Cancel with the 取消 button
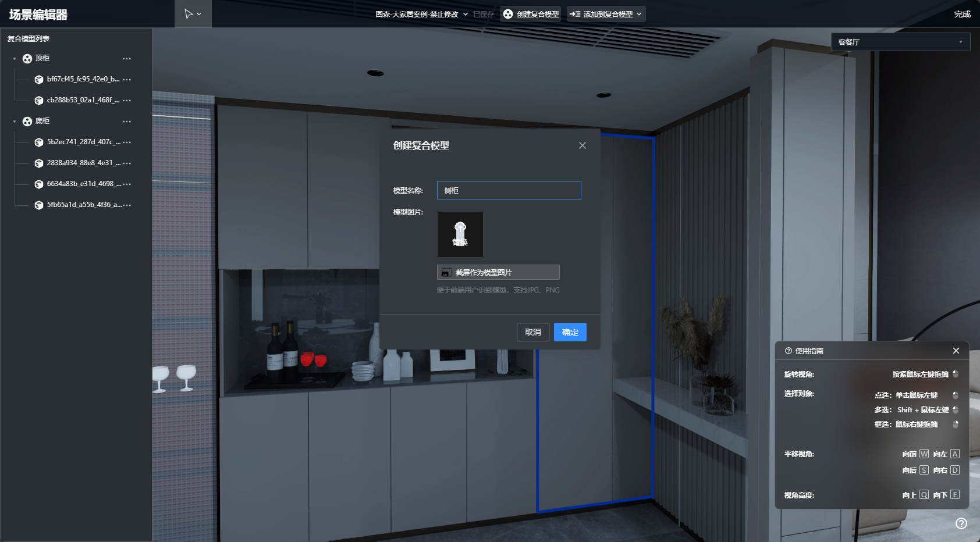 tap(532, 332)
